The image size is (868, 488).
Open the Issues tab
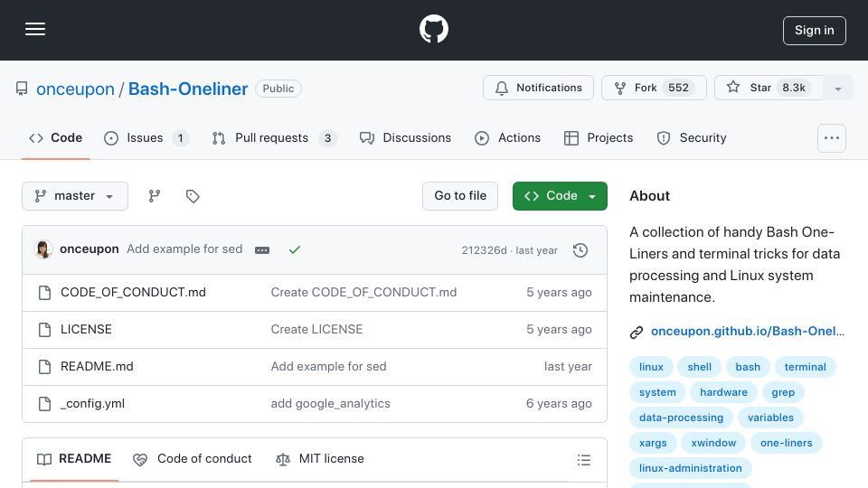coord(146,137)
